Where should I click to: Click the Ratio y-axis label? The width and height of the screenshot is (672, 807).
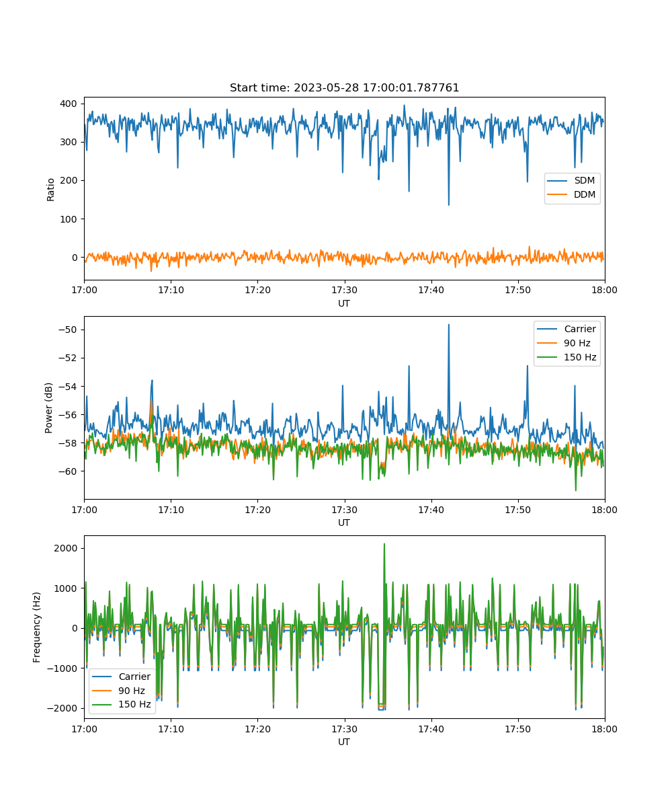click(50, 189)
